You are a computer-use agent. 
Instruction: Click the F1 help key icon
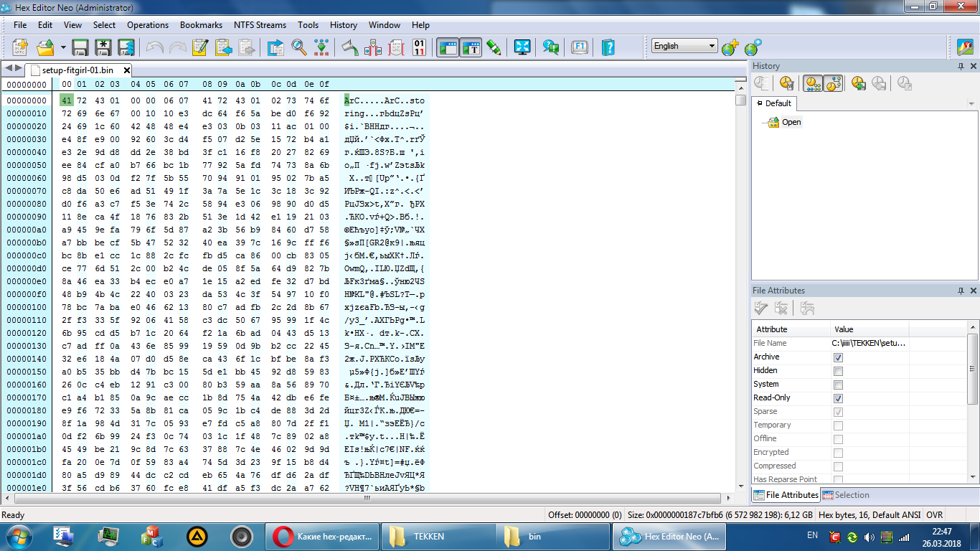pos(579,47)
